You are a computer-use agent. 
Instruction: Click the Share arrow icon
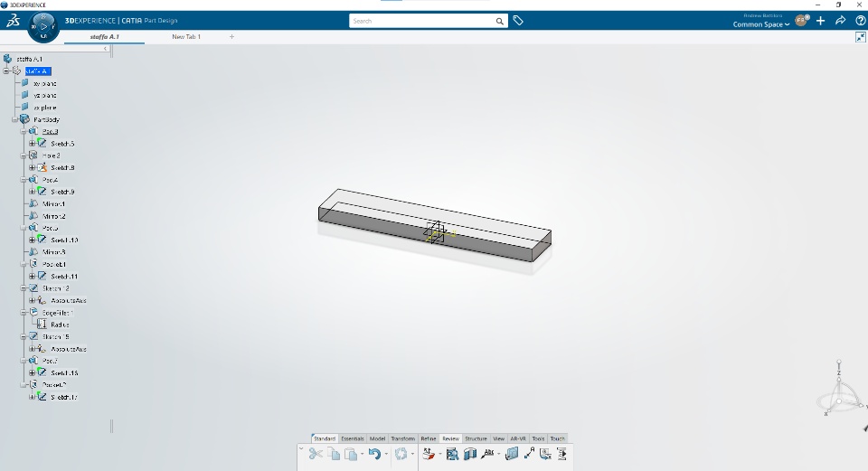[840, 21]
